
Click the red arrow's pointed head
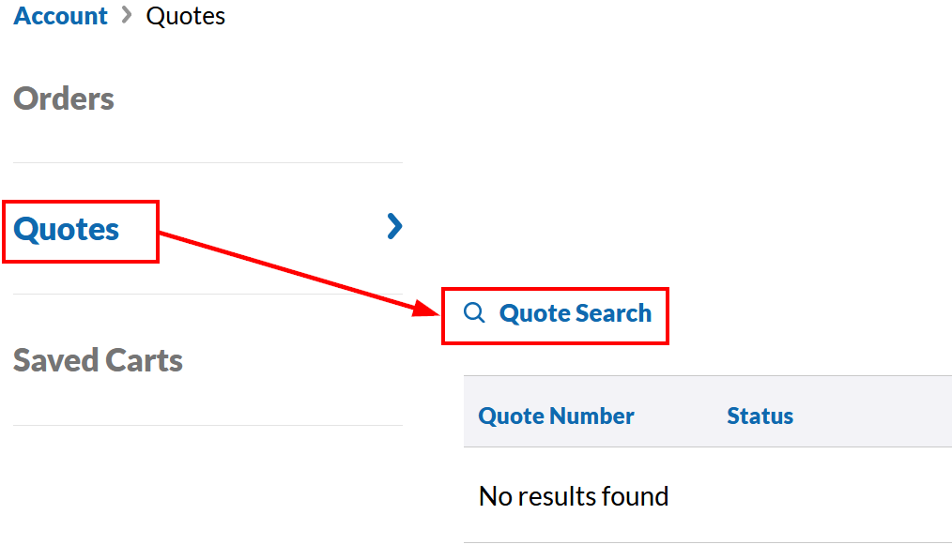pos(426,309)
